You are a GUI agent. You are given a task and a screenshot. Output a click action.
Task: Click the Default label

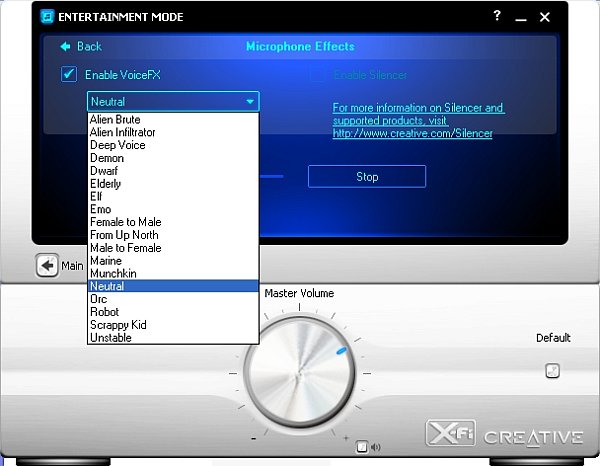coord(553,338)
